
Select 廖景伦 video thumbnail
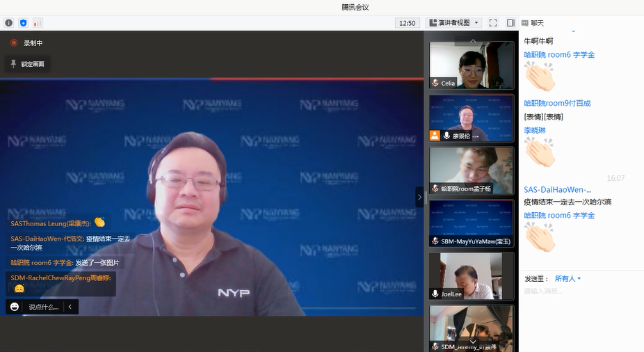pyautogui.click(x=472, y=118)
